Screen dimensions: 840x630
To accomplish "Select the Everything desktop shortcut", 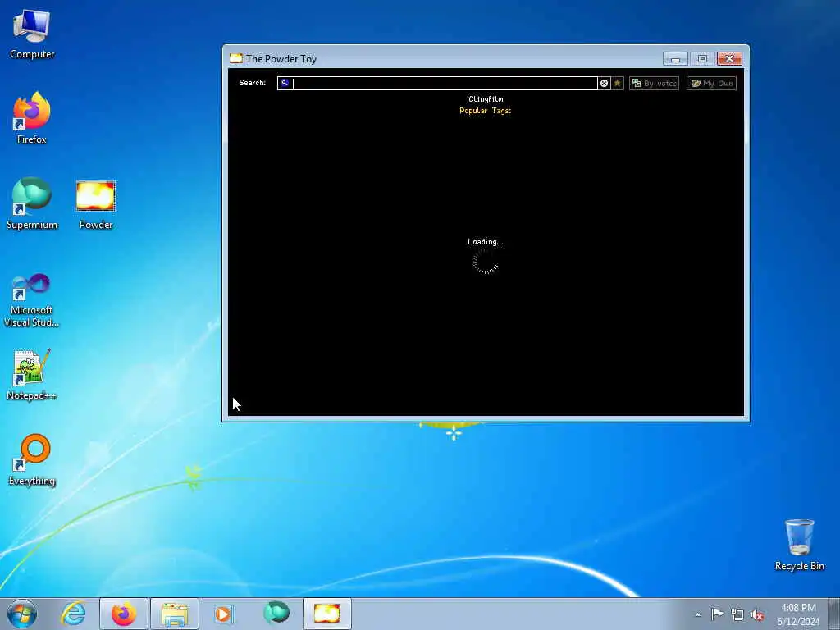I will pyautogui.click(x=32, y=459).
